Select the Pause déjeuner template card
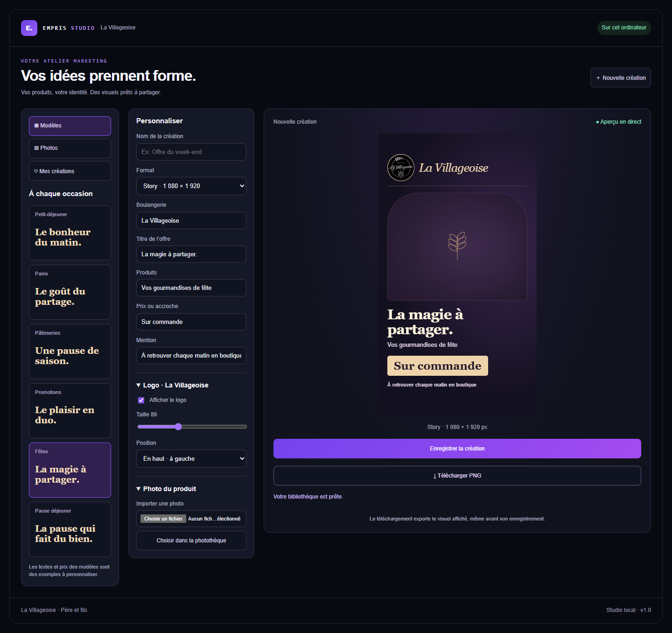The image size is (672, 633). click(x=70, y=529)
